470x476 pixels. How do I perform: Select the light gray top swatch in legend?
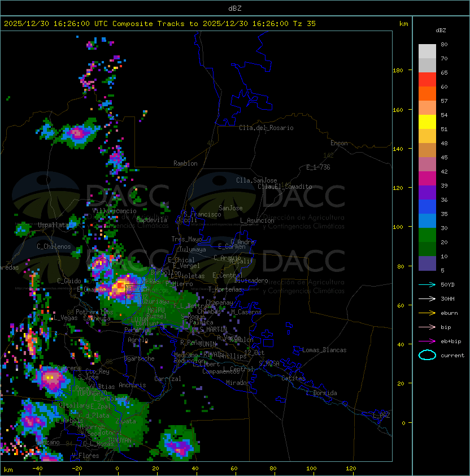pos(427,51)
